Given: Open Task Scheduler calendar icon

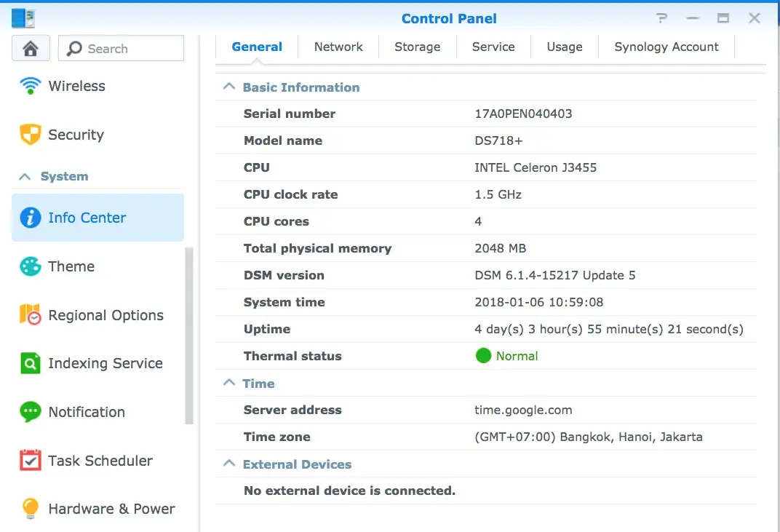Looking at the screenshot, I should point(30,461).
